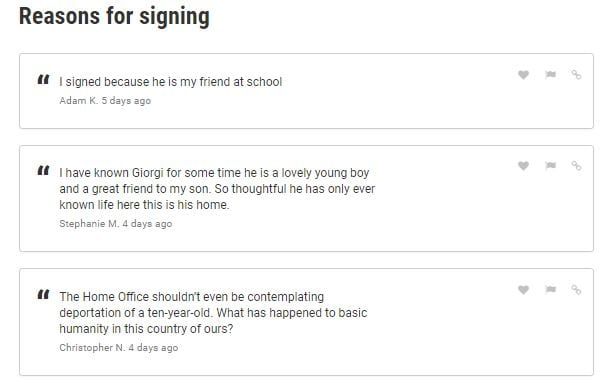This screenshot has width=608, height=388.
Task: Like Adam K.'s comment with the heart icon
Action: pyautogui.click(x=523, y=74)
